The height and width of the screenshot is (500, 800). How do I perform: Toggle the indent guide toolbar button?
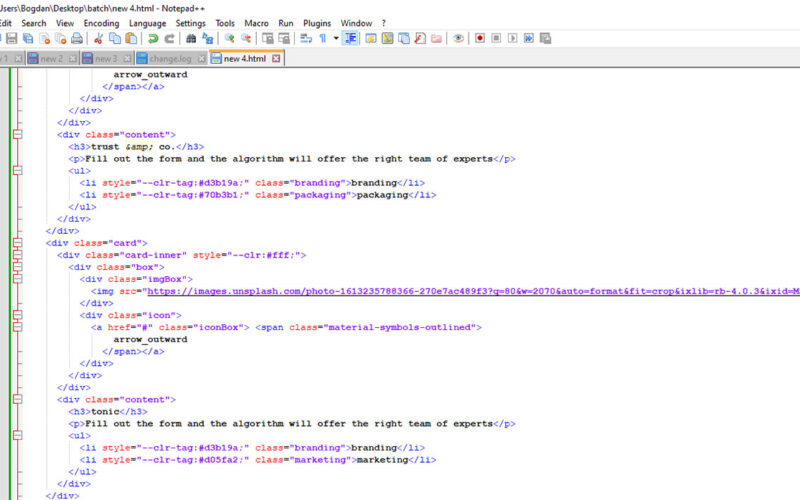click(x=351, y=38)
